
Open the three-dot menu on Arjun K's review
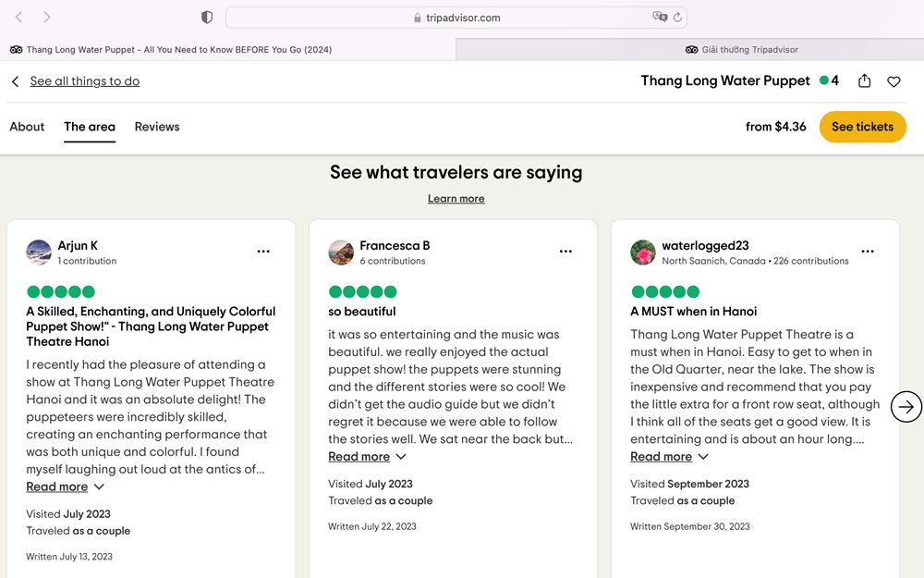coord(263,252)
